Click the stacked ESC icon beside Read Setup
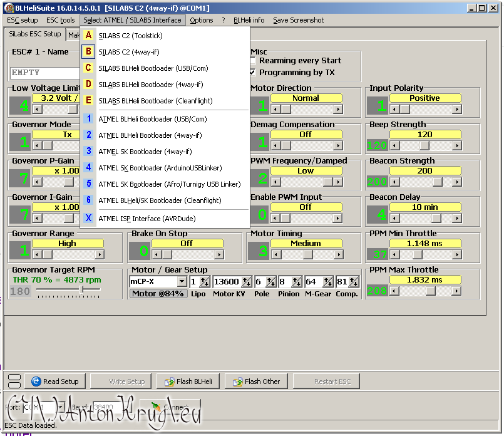The width and height of the screenshot is (504, 436). pos(14,381)
